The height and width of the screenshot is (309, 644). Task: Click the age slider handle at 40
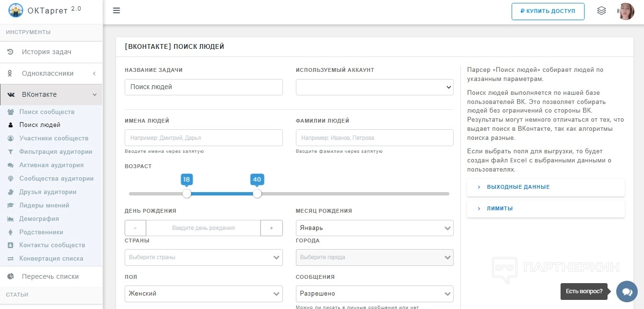(258, 194)
